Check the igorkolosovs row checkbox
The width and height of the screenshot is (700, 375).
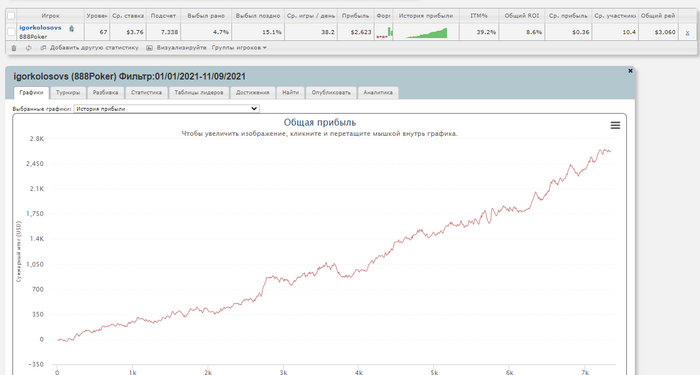11,32
